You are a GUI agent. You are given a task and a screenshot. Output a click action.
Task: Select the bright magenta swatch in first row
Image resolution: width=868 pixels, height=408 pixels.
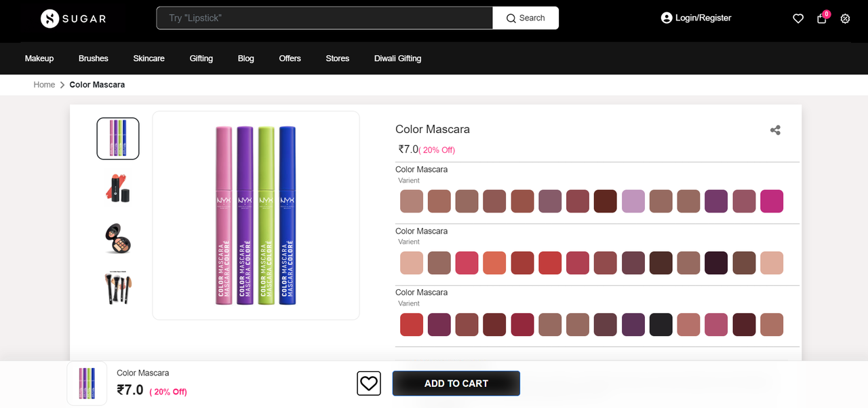click(x=772, y=202)
